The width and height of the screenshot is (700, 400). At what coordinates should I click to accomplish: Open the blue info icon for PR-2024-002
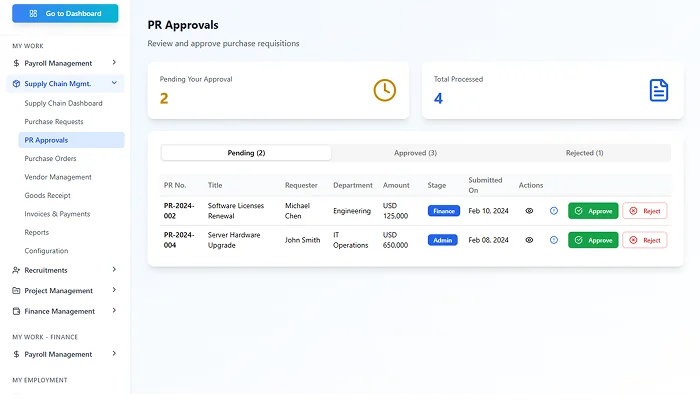(x=554, y=211)
